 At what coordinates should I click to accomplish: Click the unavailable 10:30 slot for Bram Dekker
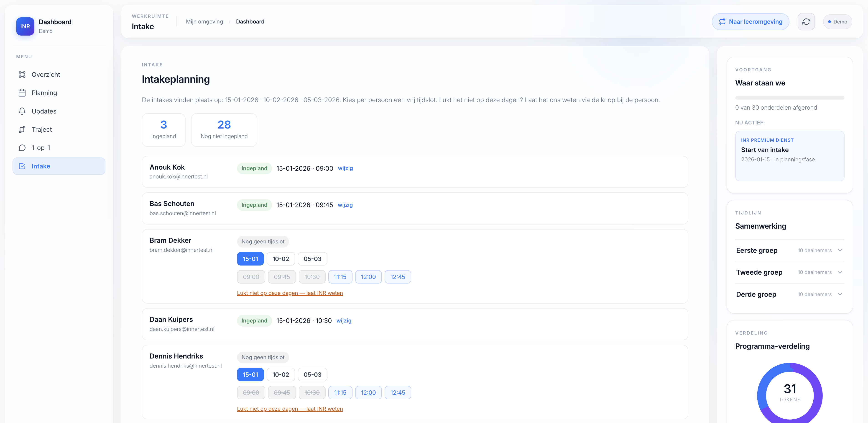pyautogui.click(x=312, y=277)
